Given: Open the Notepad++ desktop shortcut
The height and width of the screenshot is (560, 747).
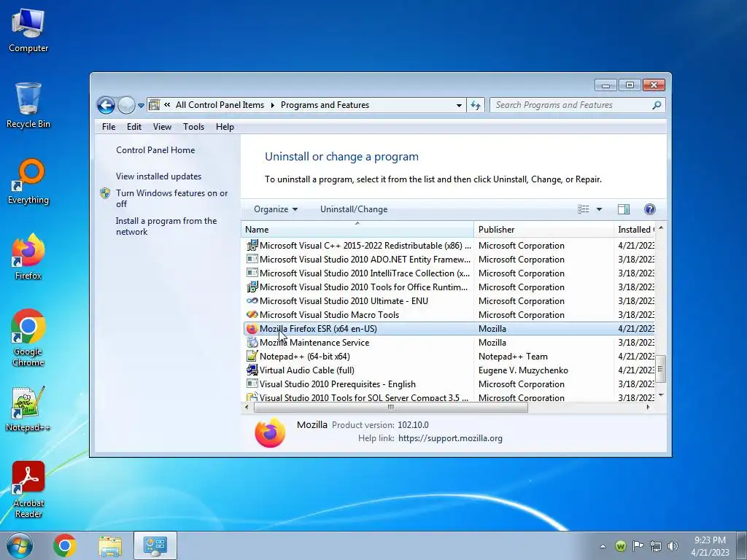Looking at the screenshot, I should 28,408.
